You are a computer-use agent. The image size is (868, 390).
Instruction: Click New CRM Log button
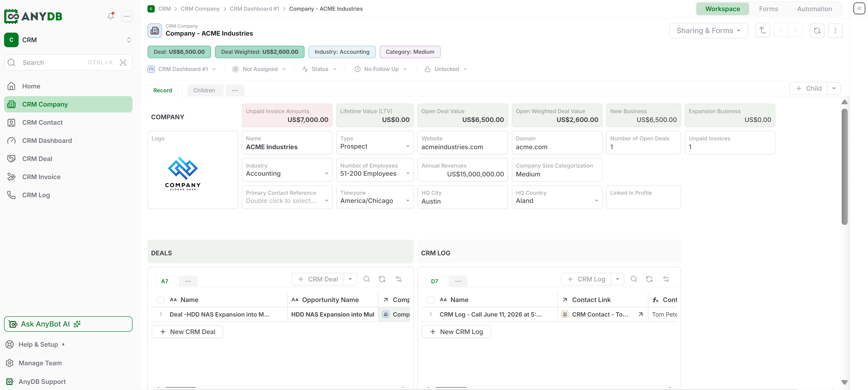tap(456, 332)
